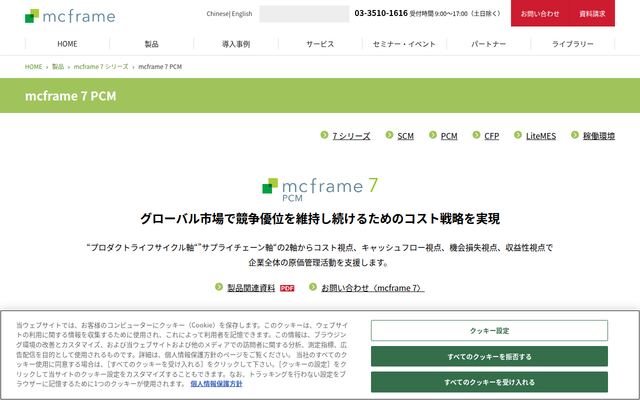Screen dimensions: 640x400
Task: Click すべてのクッキーを拒否する button
Action: coord(489,356)
